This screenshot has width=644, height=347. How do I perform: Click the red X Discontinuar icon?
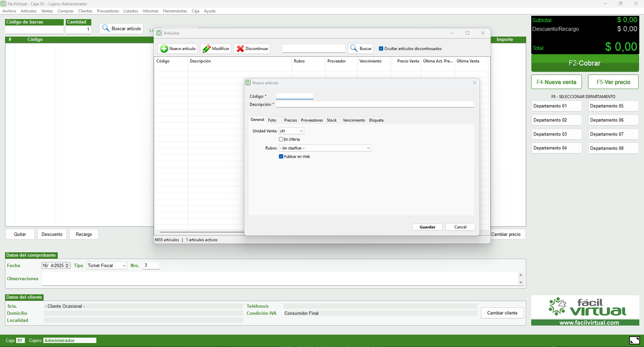[x=240, y=49]
